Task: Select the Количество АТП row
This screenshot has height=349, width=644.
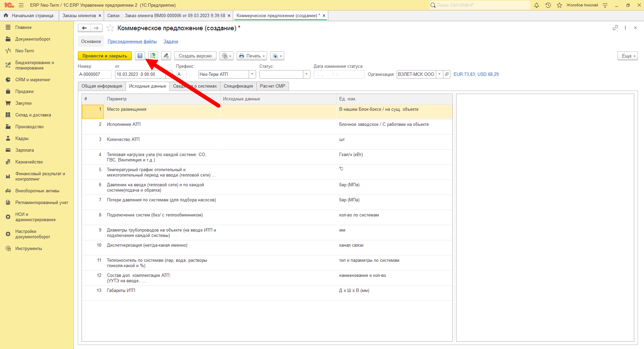Action: 267,142
